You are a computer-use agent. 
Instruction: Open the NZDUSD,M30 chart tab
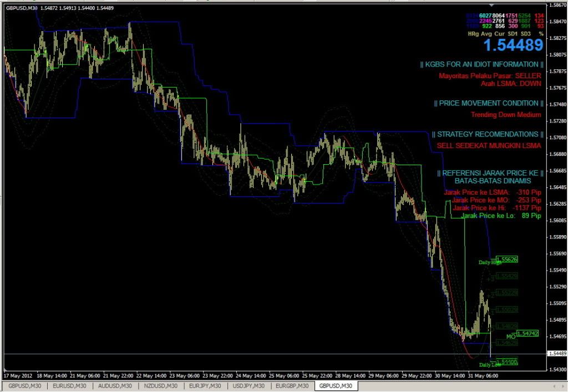click(x=161, y=386)
